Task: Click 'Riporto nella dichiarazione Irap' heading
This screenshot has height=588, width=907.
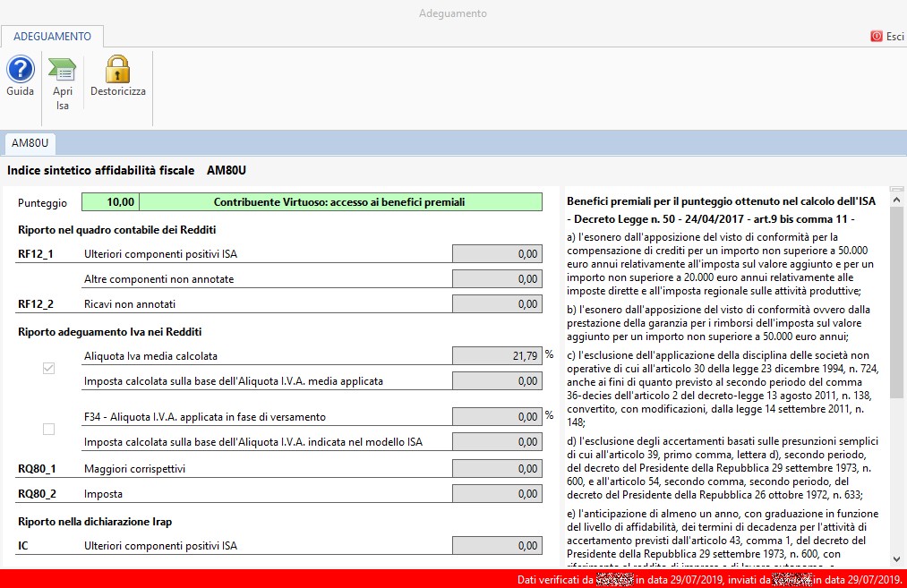Action: (x=95, y=522)
